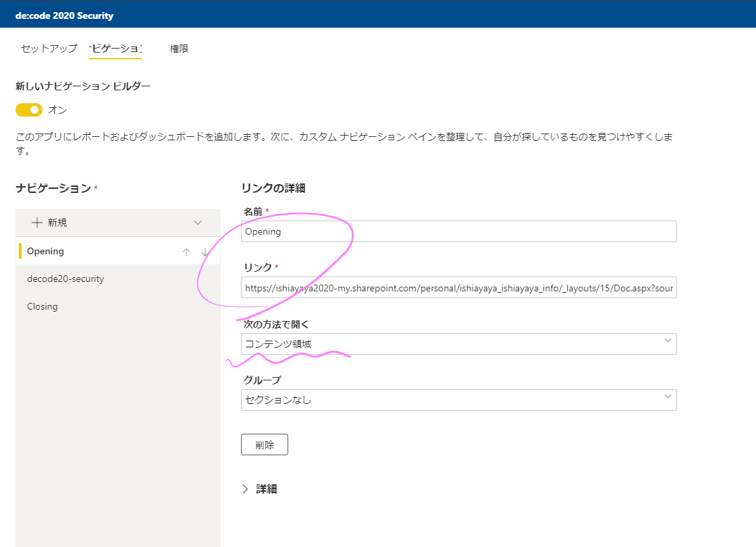Viewport: 756px width, 547px height.
Task: Switch to the ナビゲーション tab
Action: tap(115, 48)
